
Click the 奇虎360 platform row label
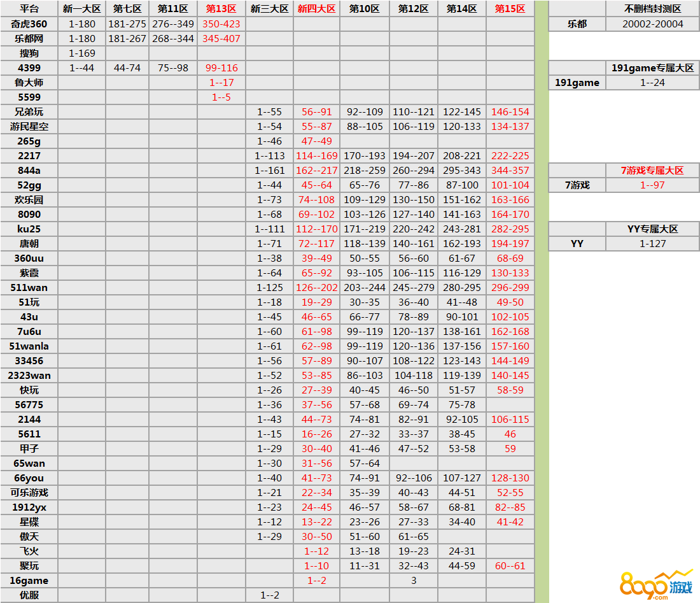coord(29,24)
